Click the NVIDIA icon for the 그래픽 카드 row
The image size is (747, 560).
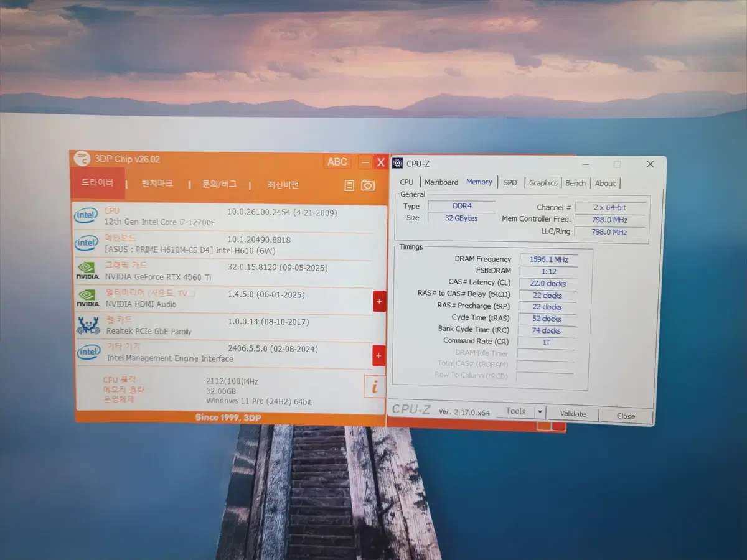(88, 271)
